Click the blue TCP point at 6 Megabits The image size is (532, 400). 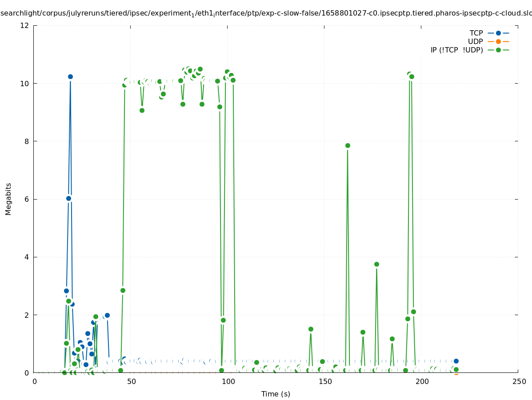[x=68, y=198]
